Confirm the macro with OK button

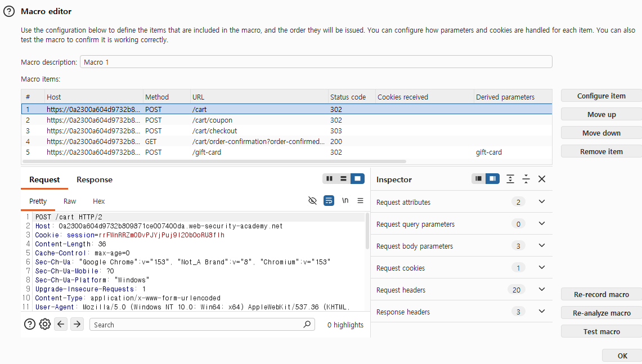tap(622, 356)
